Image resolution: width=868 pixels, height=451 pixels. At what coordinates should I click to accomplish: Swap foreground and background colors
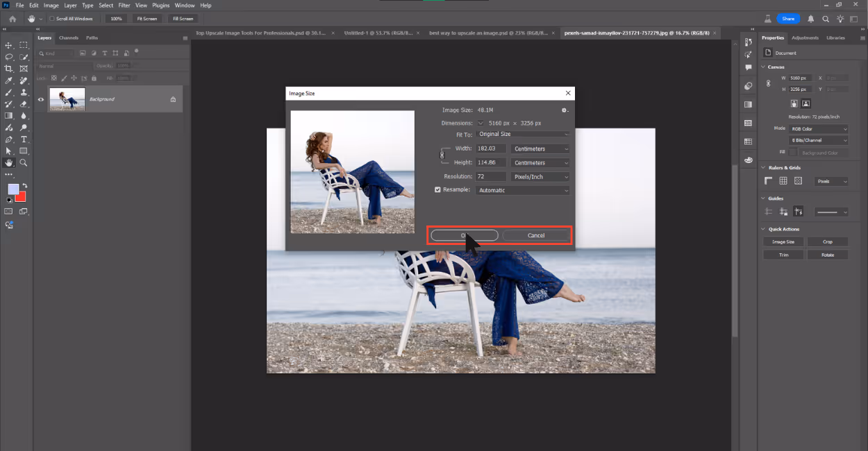click(x=26, y=186)
